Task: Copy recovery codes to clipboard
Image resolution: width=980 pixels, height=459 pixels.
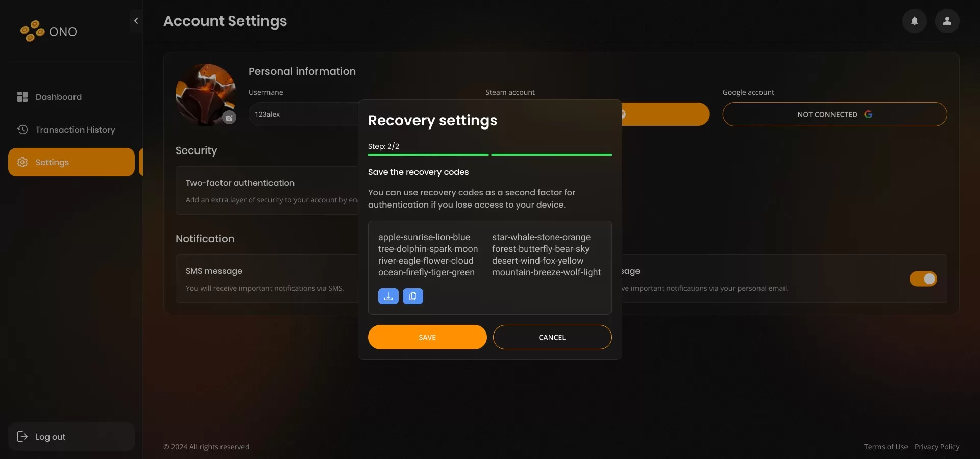Action: 412,296
